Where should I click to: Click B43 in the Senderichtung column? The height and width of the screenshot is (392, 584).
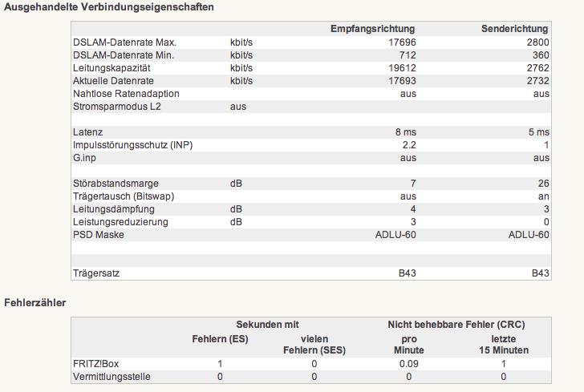tap(541, 273)
